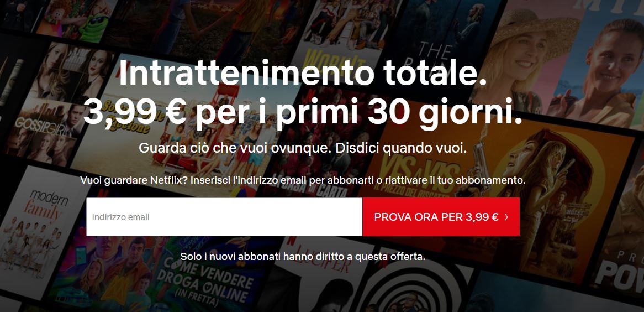Click the Vuoi guardare Netflix prompt text
This screenshot has height=312, width=644.
[303, 180]
